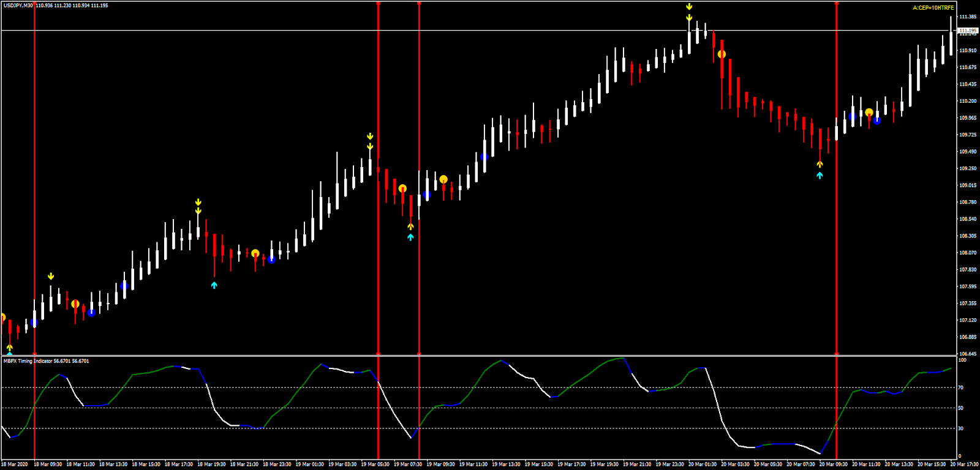Click the 107.595 price axis label
Viewport: 980px width, 470px height.
(x=968, y=286)
